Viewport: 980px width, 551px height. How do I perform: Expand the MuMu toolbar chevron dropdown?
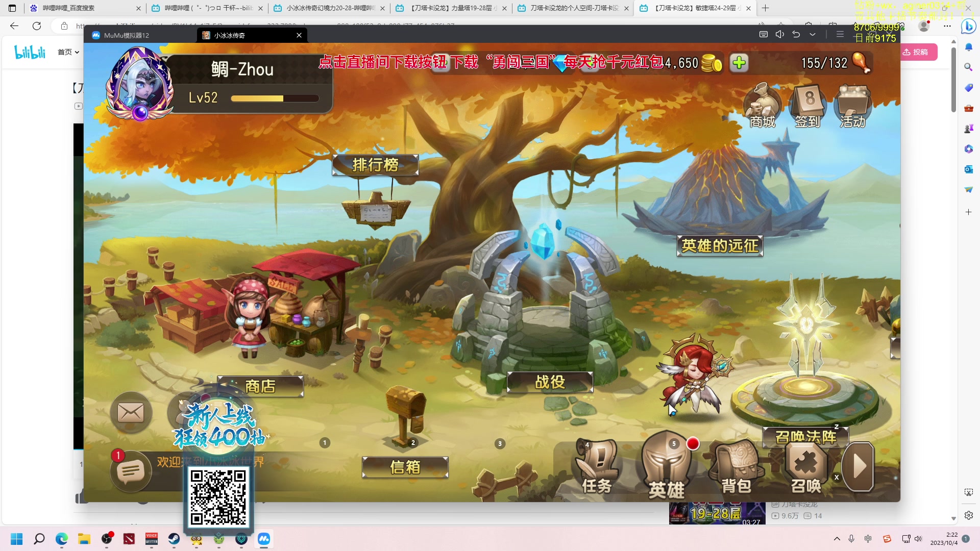tap(813, 35)
